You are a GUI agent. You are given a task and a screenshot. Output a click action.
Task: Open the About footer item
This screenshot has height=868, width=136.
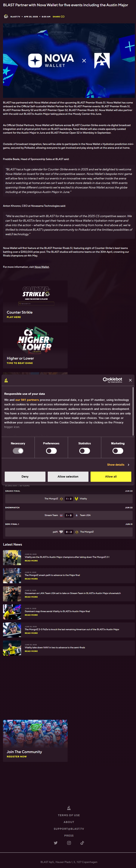69,822
